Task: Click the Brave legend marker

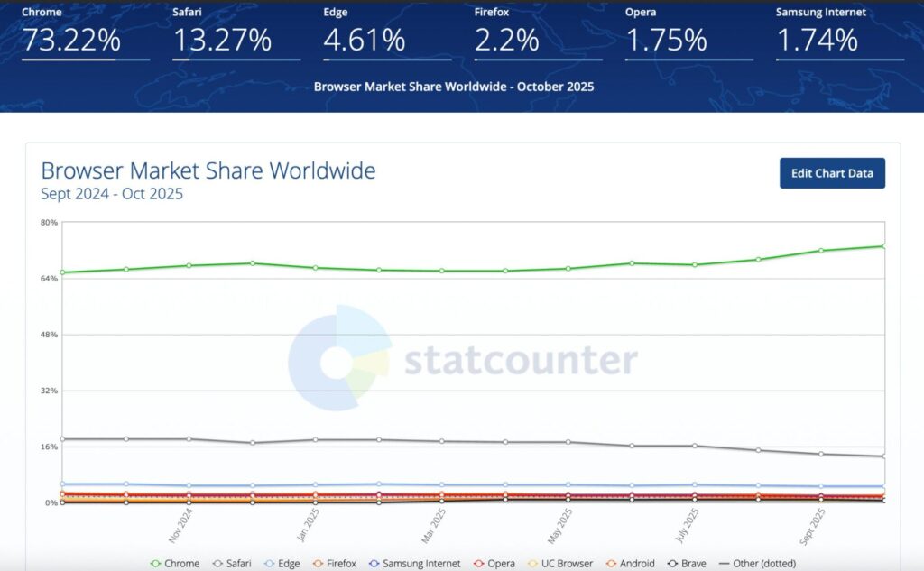Action: [673, 564]
